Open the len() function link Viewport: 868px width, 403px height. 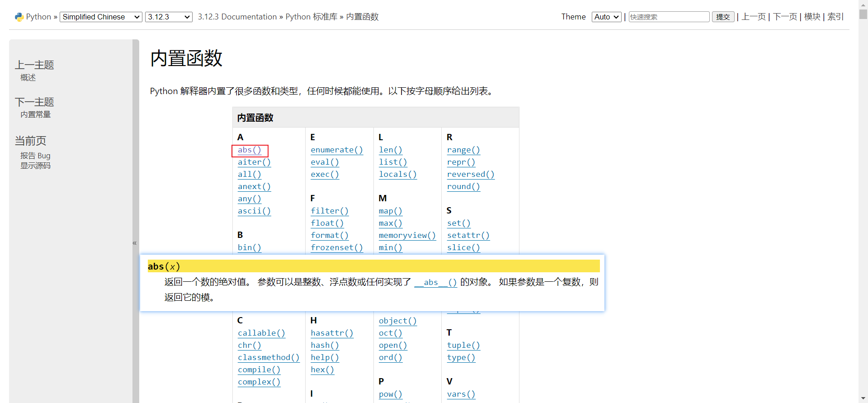tap(391, 150)
